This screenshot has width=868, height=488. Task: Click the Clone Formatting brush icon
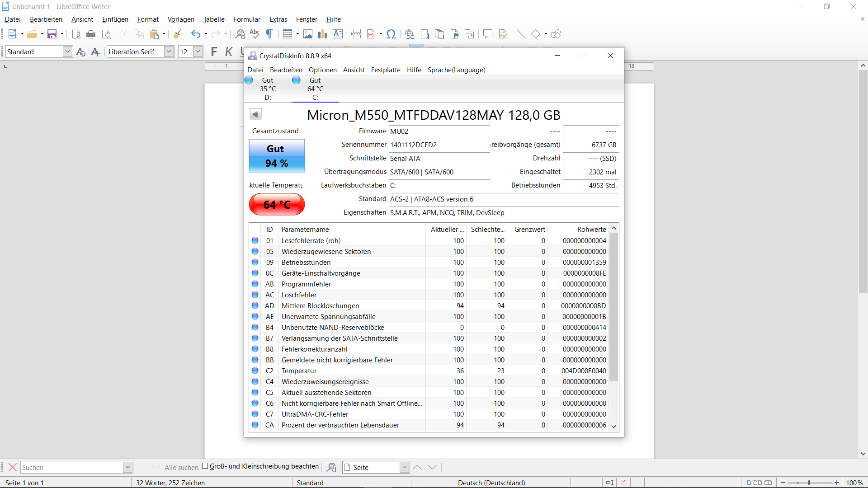(x=177, y=34)
